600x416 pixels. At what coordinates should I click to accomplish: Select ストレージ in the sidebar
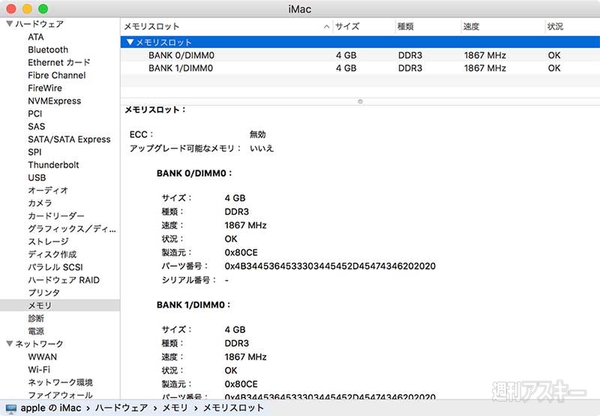(x=48, y=241)
